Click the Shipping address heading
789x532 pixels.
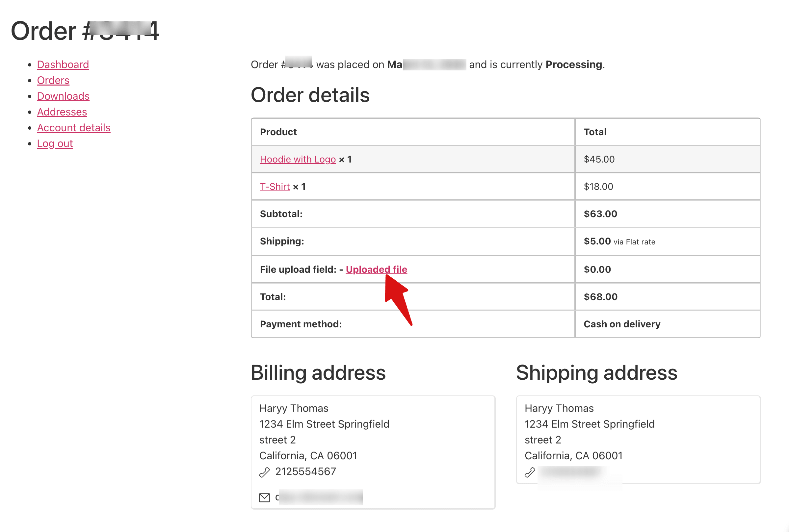pos(596,372)
